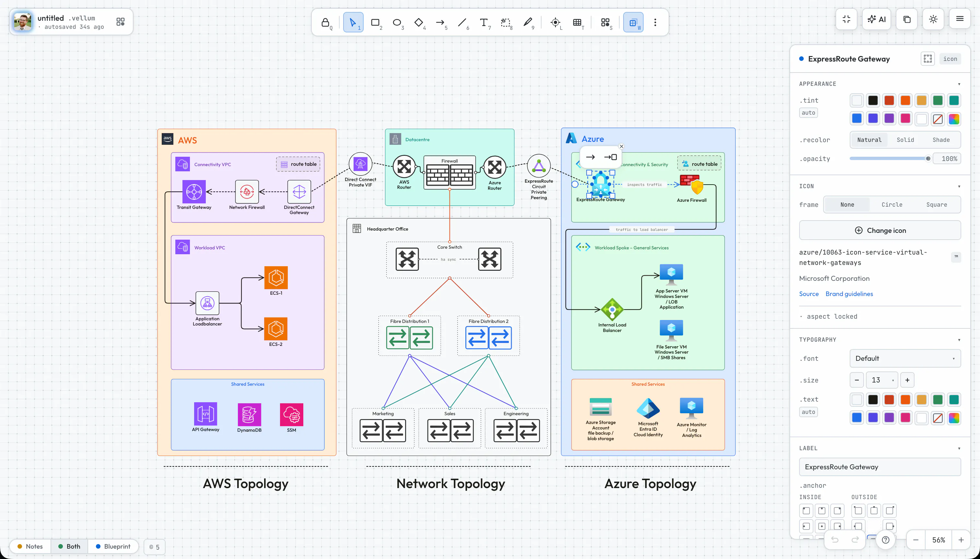980x559 pixels.
Task: Open the font Default dropdown
Action: coord(905,358)
